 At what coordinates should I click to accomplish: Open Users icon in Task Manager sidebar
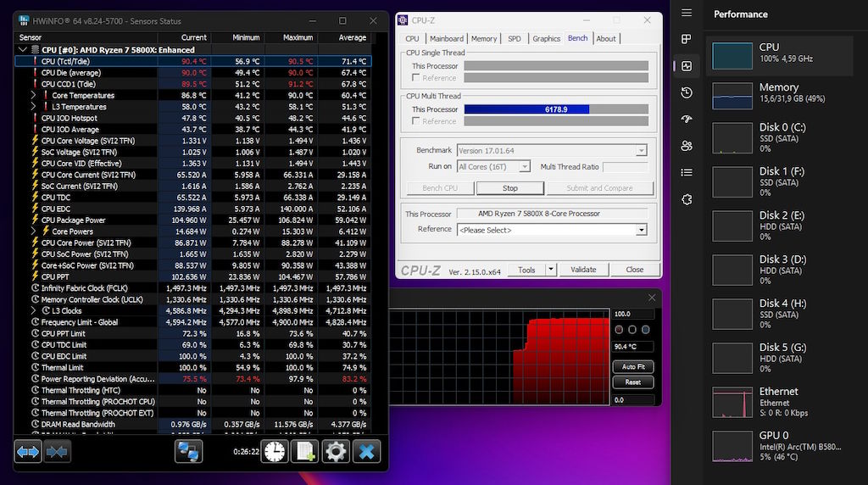tap(687, 146)
